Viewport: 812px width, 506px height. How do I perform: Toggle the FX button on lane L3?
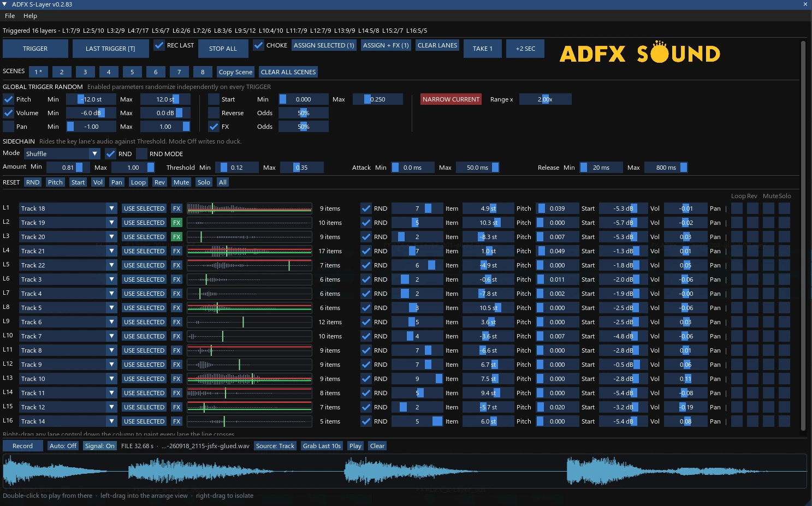176,237
